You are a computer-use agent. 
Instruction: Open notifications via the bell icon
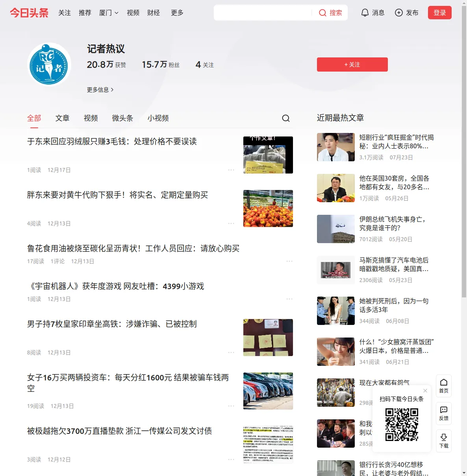coord(365,13)
